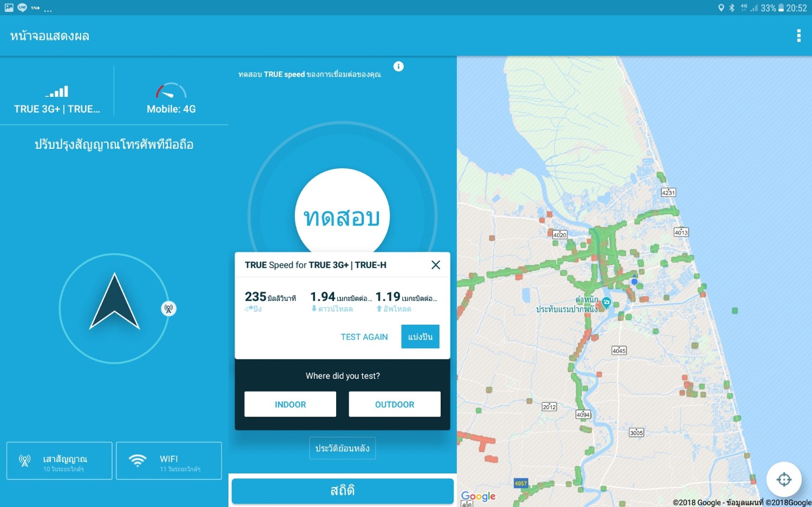Select INDOOR as test location
Viewport: 812px width, 507px height.
(x=290, y=404)
